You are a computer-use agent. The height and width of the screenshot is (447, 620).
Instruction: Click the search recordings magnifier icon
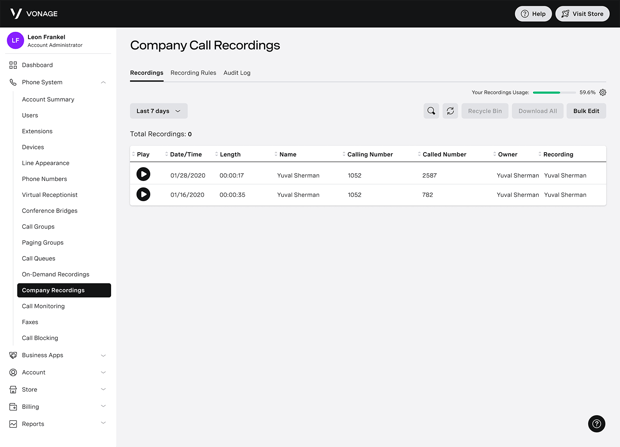point(431,111)
